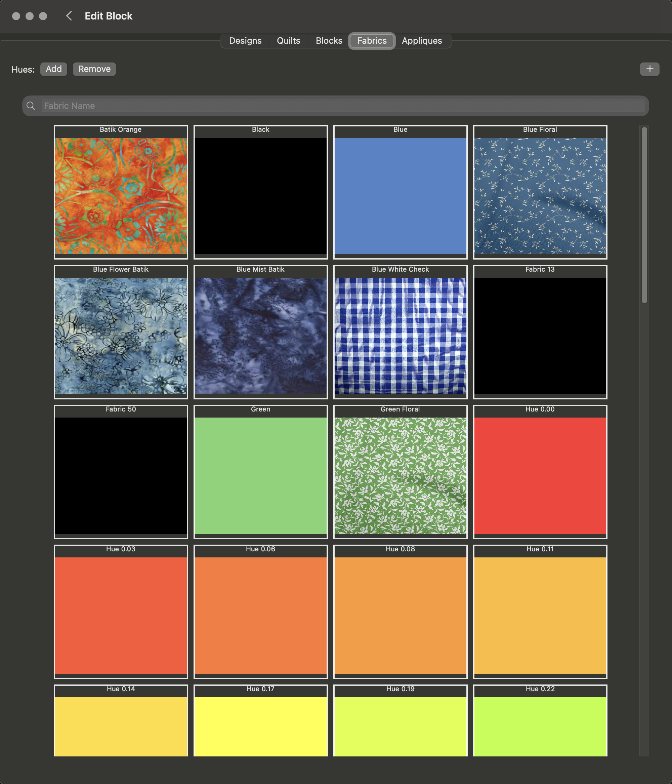Pick the Hue 0.14 yellow swatch

[x=121, y=720]
